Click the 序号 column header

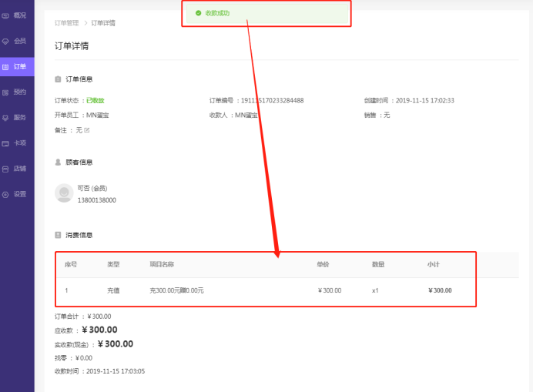tap(71, 264)
